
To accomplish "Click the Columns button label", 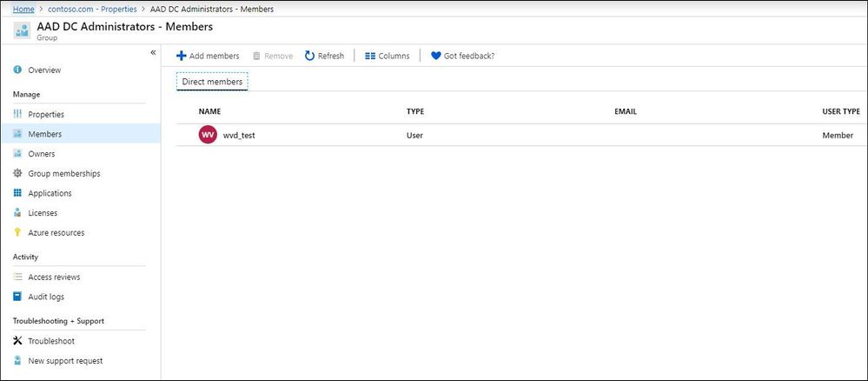I will tap(394, 56).
